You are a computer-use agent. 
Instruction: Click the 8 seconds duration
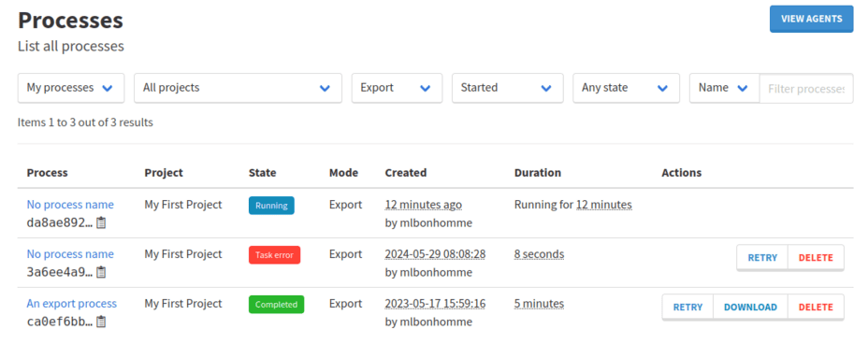[539, 254]
